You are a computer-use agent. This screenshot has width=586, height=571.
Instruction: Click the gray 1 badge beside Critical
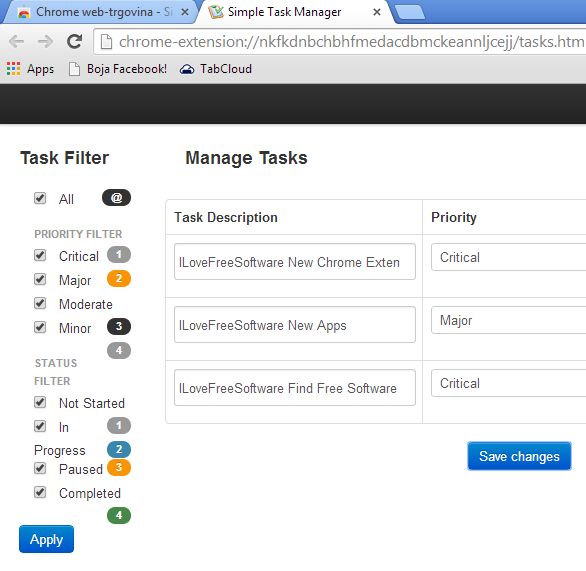tap(119, 255)
